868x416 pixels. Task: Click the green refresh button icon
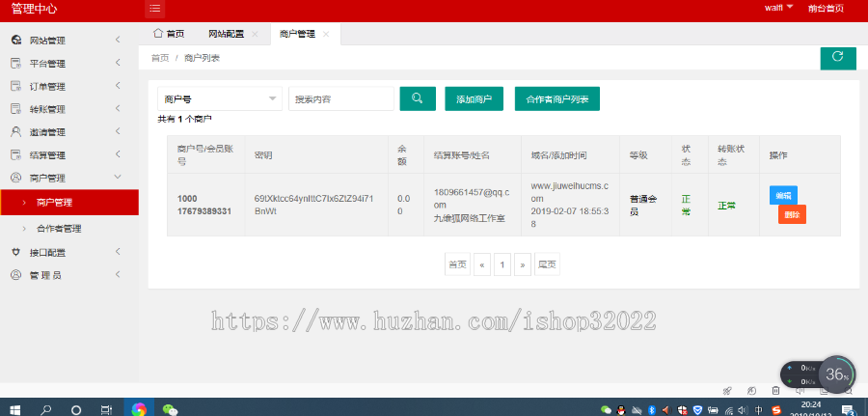coord(837,57)
